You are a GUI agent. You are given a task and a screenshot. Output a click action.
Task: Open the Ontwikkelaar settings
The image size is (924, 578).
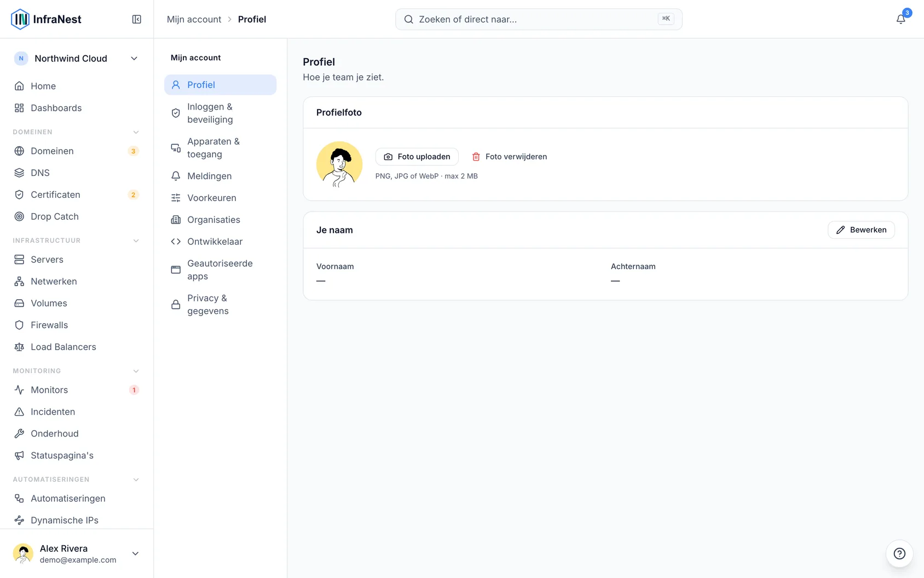[x=220, y=242]
